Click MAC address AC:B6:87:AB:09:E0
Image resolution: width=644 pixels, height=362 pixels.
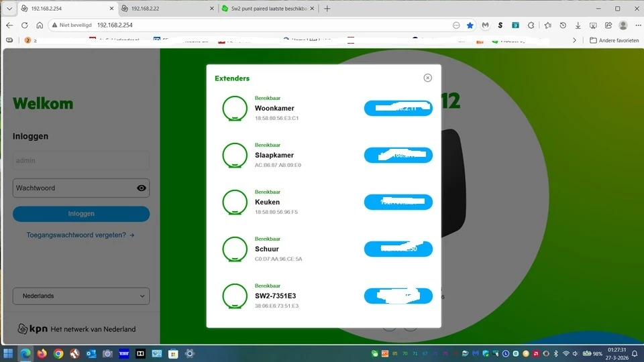tap(278, 165)
